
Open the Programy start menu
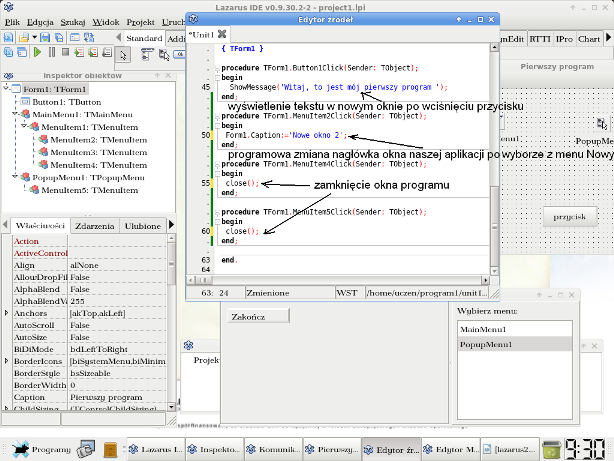[x=41, y=449]
